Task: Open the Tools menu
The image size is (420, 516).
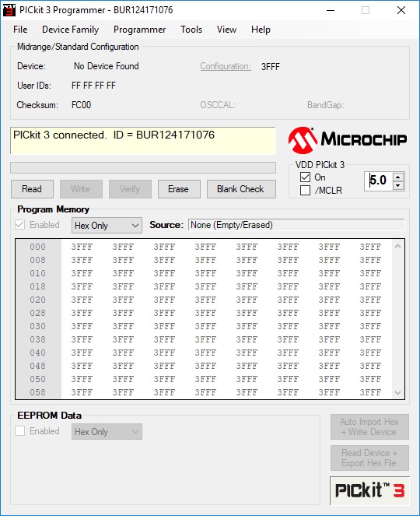Action: pos(191,30)
